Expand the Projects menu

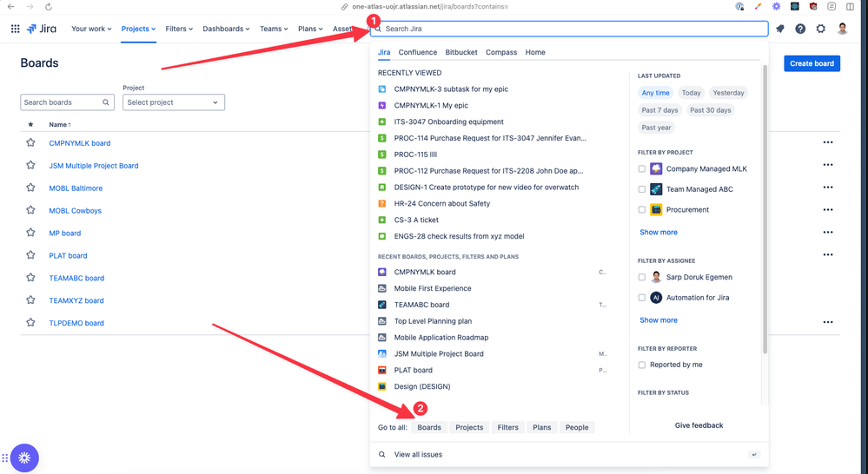(138, 29)
